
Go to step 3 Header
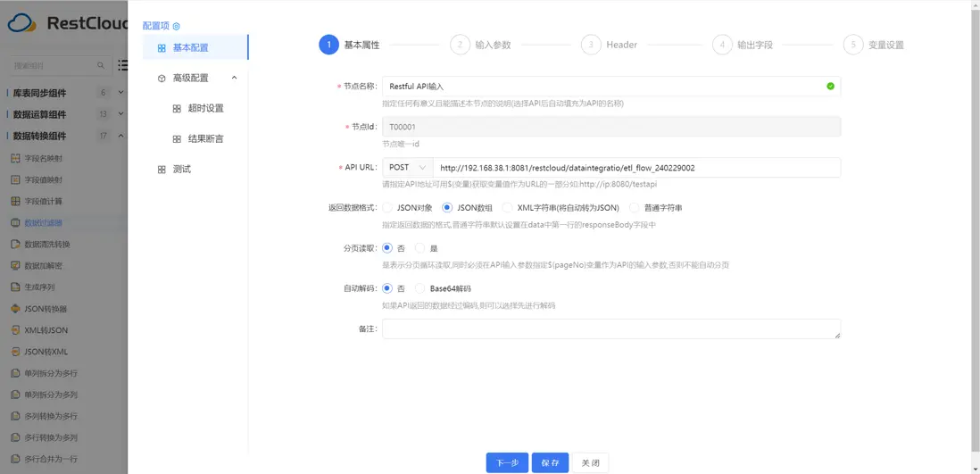tap(610, 45)
